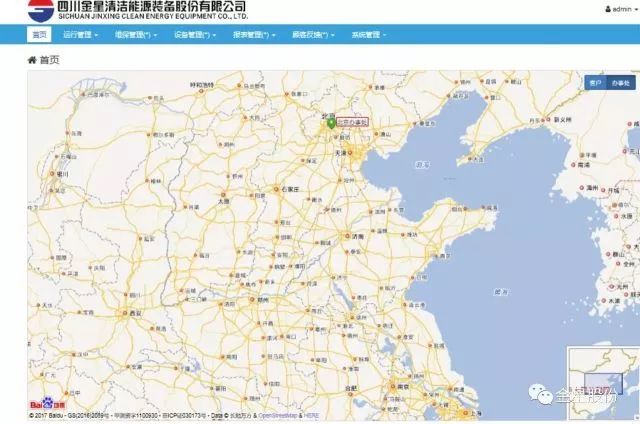This screenshot has height=424, width=640.
Task: Open the HERE attribution link
Action: point(311,416)
